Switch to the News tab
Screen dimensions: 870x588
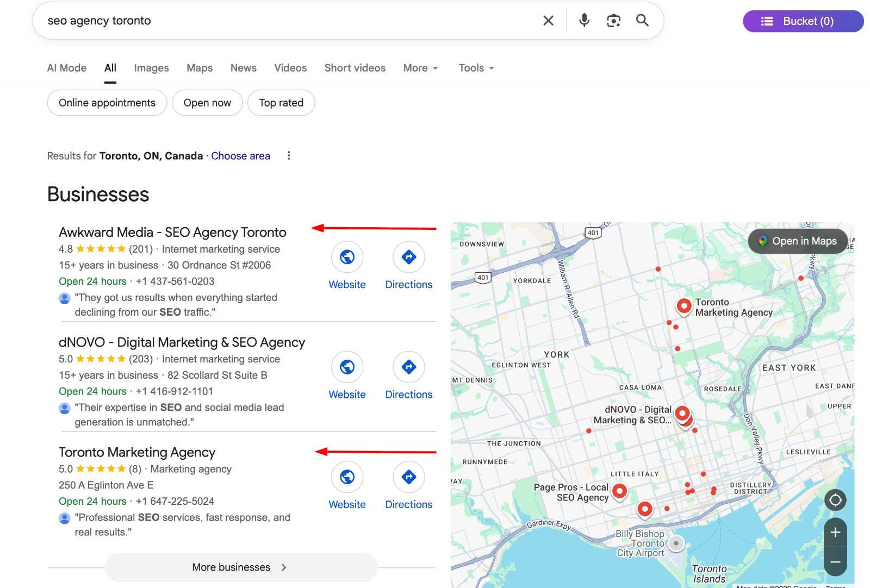pos(243,68)
